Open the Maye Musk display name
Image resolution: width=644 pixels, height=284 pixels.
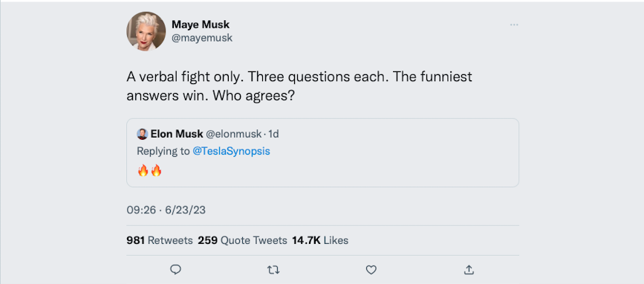(201, 25)
